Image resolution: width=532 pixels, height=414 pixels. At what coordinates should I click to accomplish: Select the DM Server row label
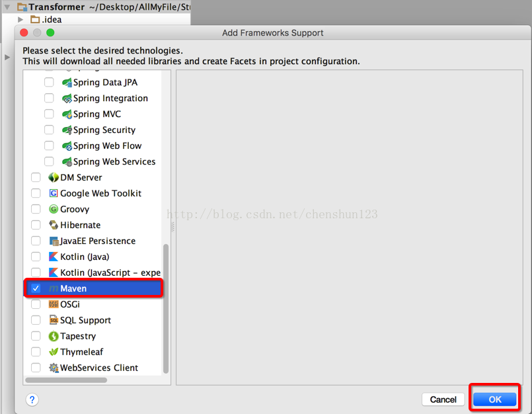(81, 178)
